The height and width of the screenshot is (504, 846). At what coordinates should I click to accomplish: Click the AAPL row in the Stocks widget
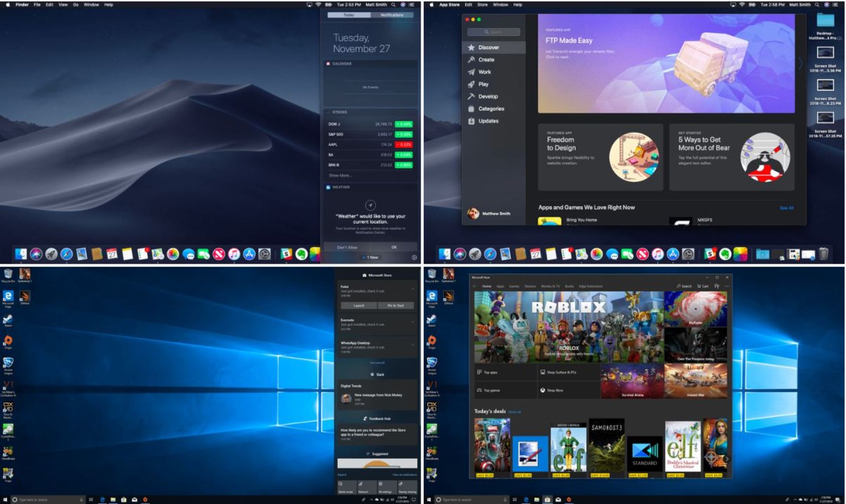tap(370, 145)
